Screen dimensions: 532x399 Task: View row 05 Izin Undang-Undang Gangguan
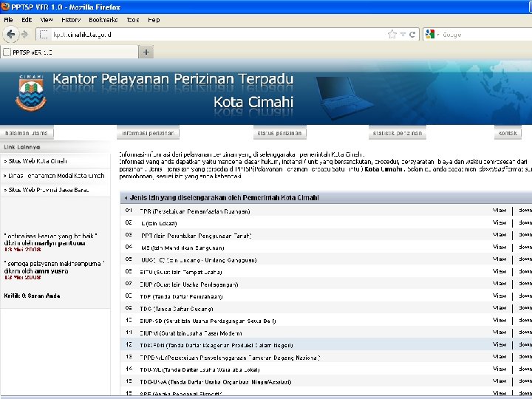(x=499, y=259)
